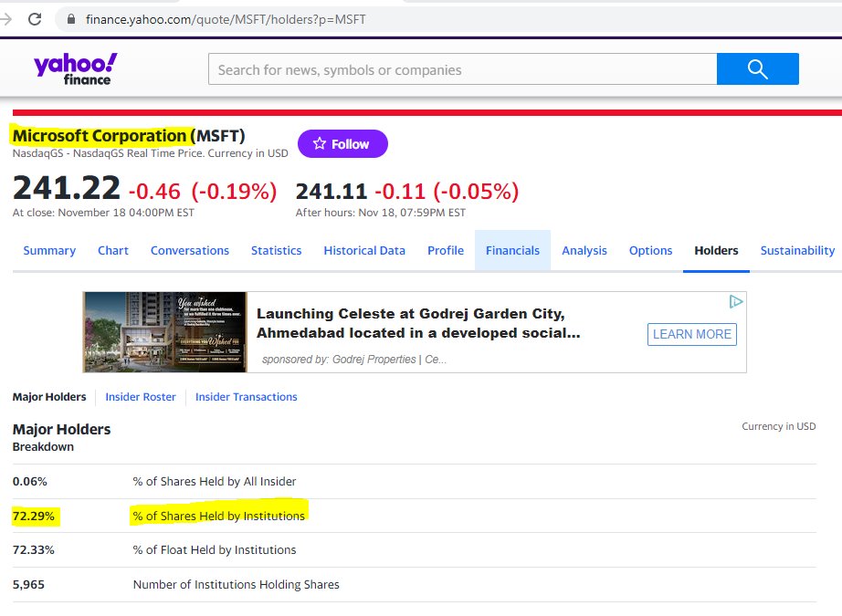This screenshot has width=842, height=616.
Task: Focus the search news, symbols or companies field
Action: (x=462, y=68)
